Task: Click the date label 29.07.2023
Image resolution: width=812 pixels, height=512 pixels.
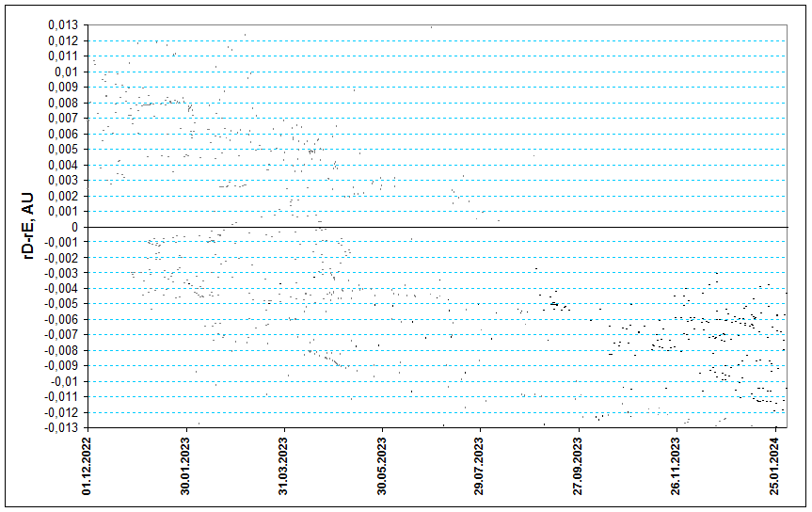Action: [480, 466]
